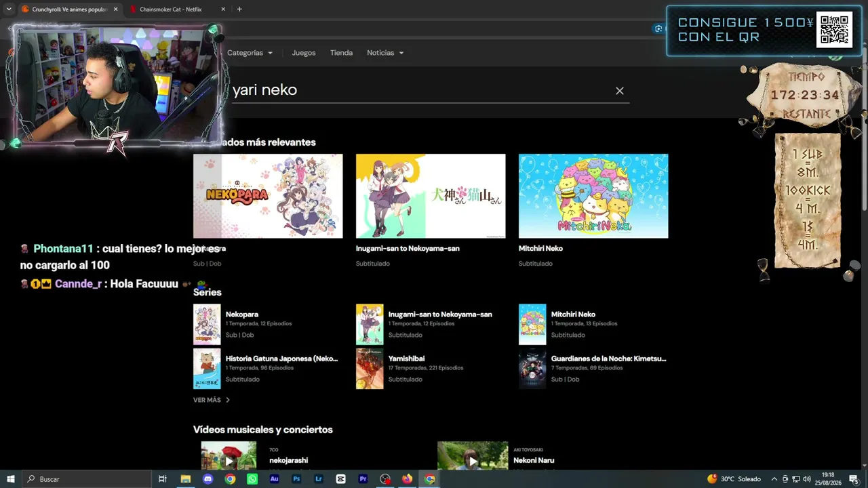Click '7 Temporadas, 69 Episodios' text
868x488 pixels.
(587, 368)
